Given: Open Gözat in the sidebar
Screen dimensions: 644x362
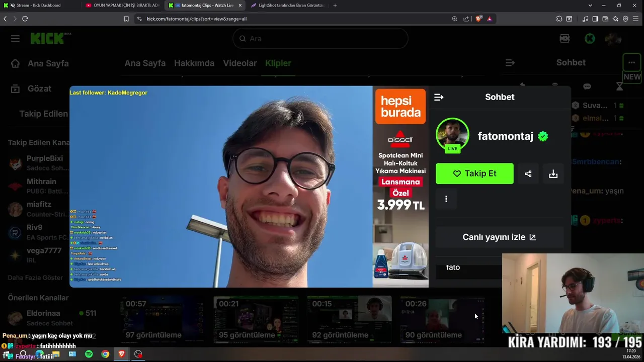Looking at the screenshot, I should point(31,88).
